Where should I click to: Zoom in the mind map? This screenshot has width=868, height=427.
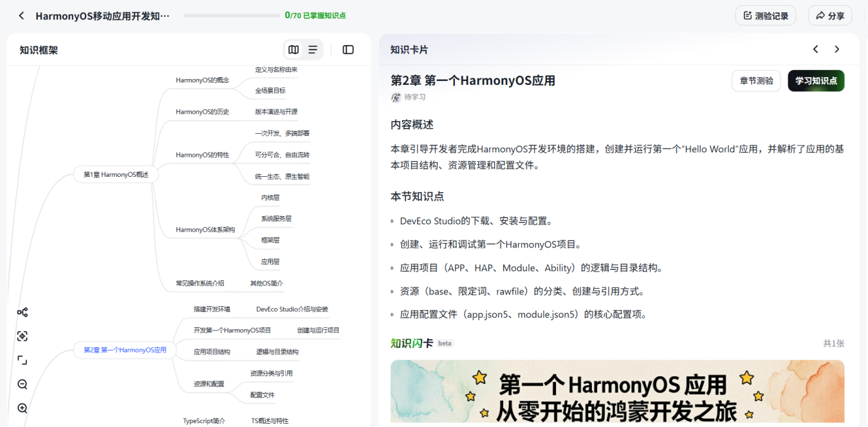tap(23, 408)
